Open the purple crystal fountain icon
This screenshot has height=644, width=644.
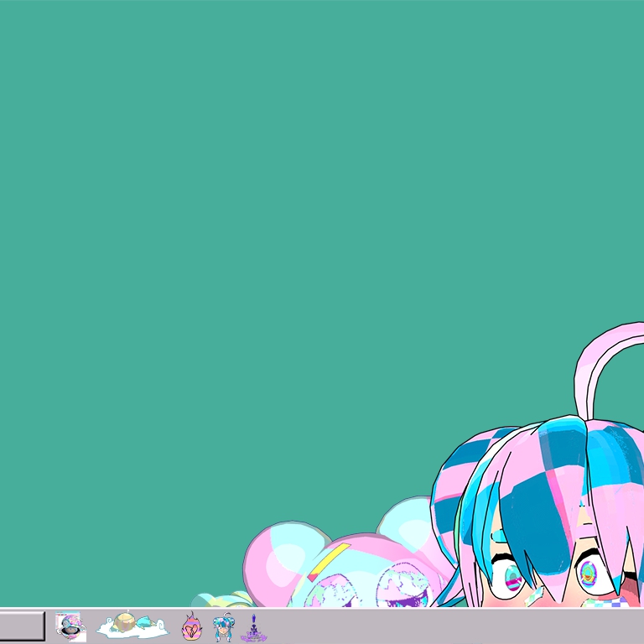coord(253,628)
